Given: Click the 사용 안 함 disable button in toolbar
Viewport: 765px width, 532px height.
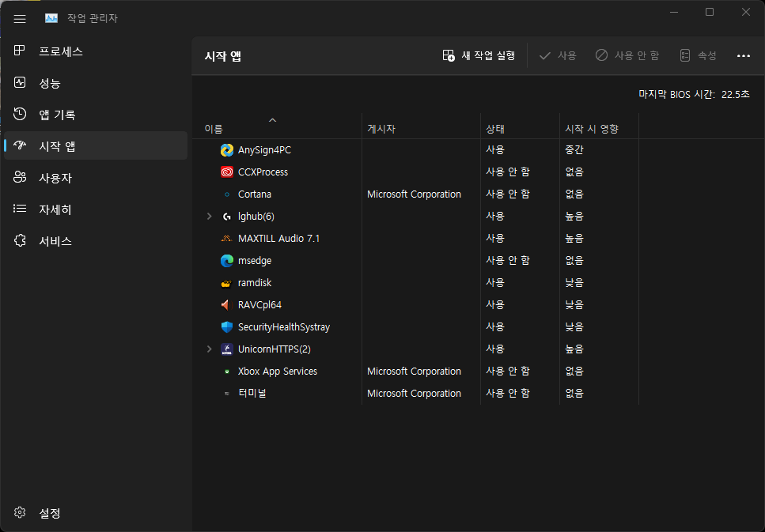Looking at the screenshot, I should click(627, 55).
